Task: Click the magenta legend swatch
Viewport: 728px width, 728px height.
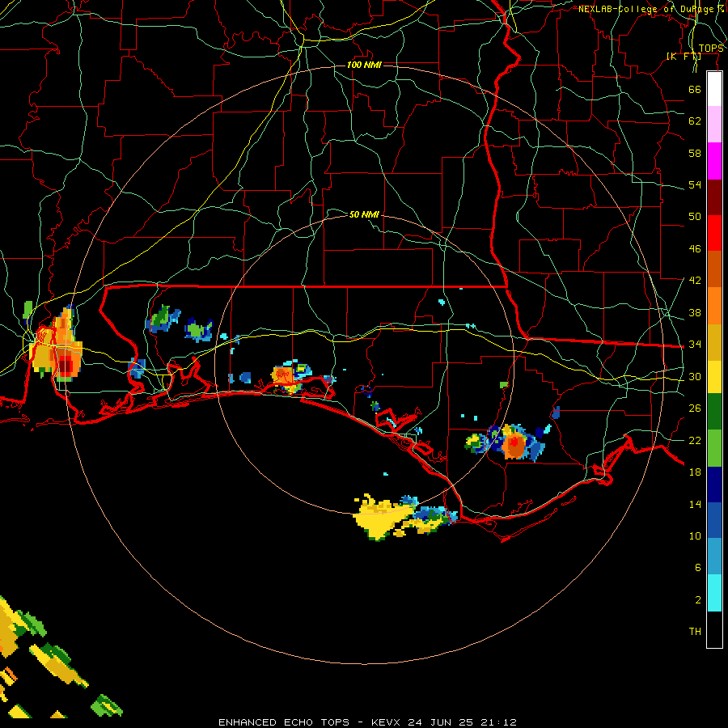Action: pos(714,161)
